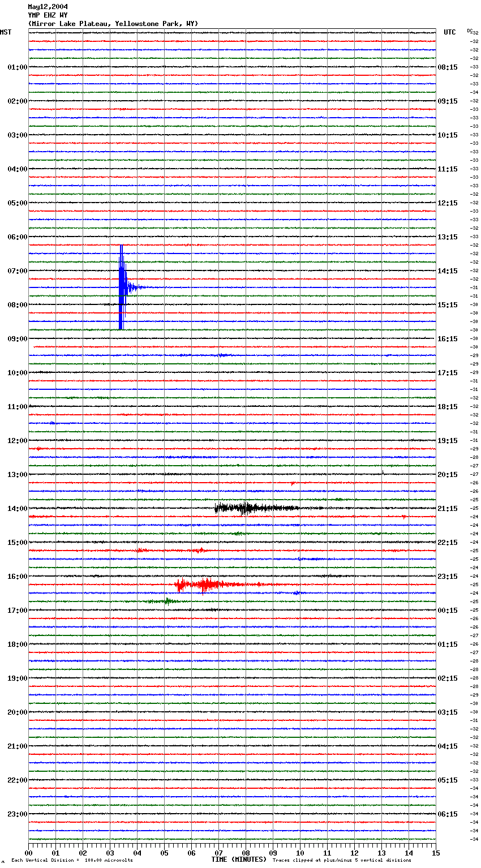Click the 18:15 UTC time label

[448, 407]
